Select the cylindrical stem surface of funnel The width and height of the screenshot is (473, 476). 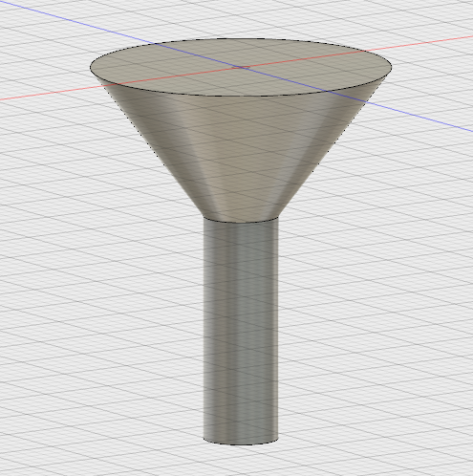click(x=241, y=330)
